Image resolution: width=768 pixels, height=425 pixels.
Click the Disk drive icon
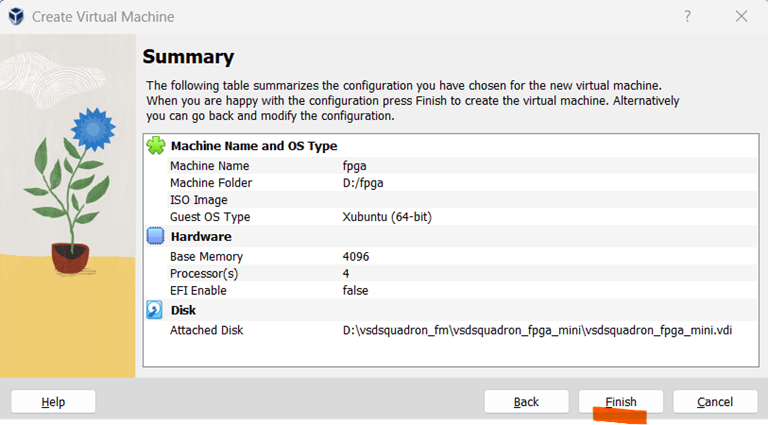pyautogui.click(x=155, y=310)
